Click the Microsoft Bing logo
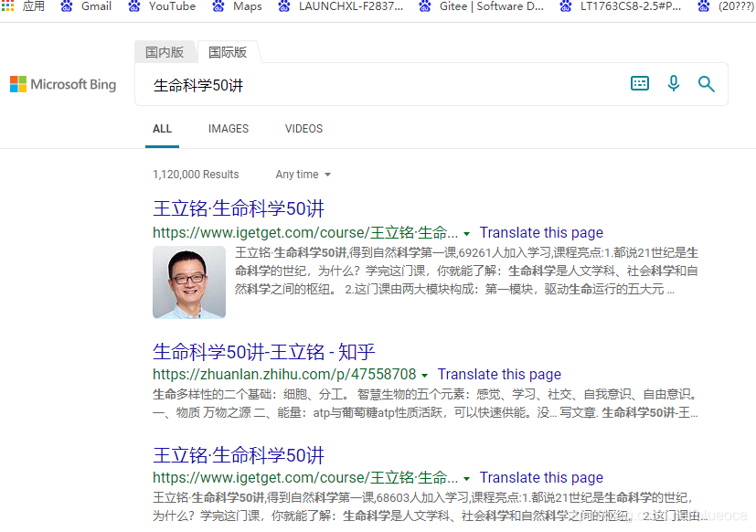This screenshot has height=532, width=756. 63,84
